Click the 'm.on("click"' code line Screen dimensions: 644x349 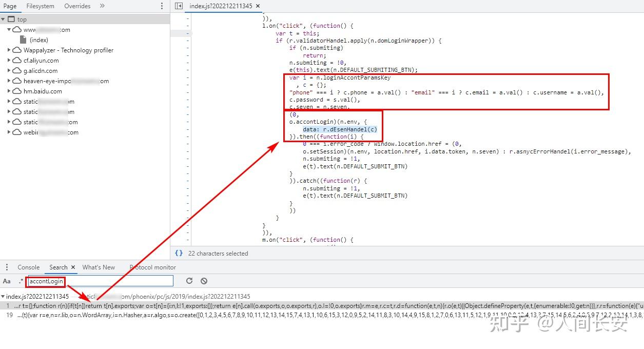point(308,240)
